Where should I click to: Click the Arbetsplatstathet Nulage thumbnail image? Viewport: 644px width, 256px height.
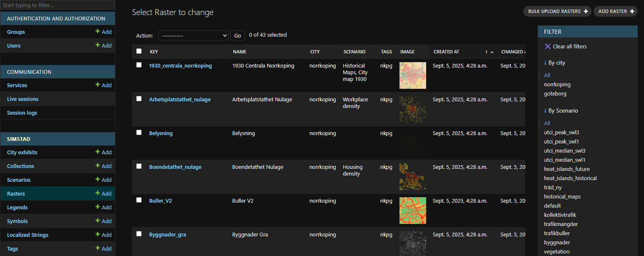pos(412,109)
